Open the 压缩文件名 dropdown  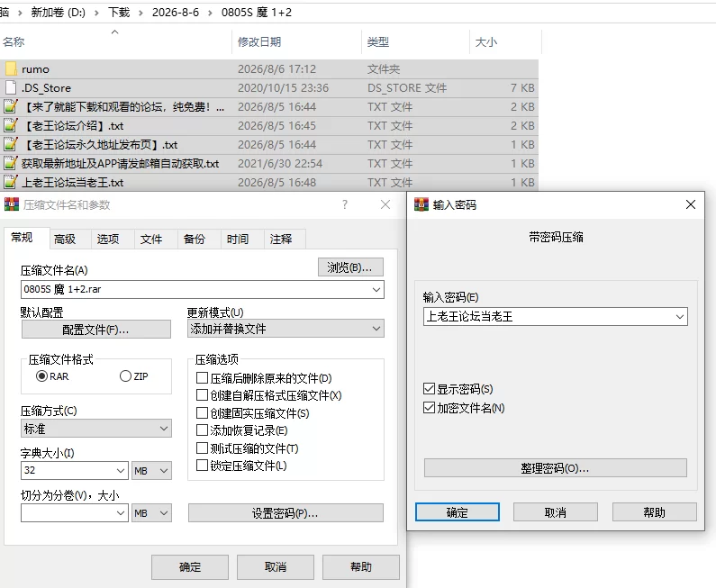(x=376, y=289)
